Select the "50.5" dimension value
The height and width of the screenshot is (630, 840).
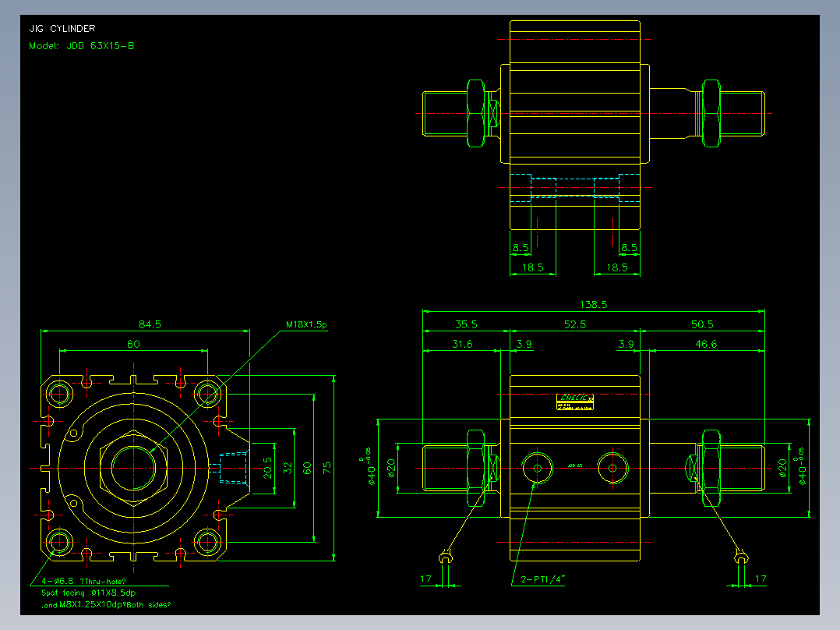click(702, 324)
